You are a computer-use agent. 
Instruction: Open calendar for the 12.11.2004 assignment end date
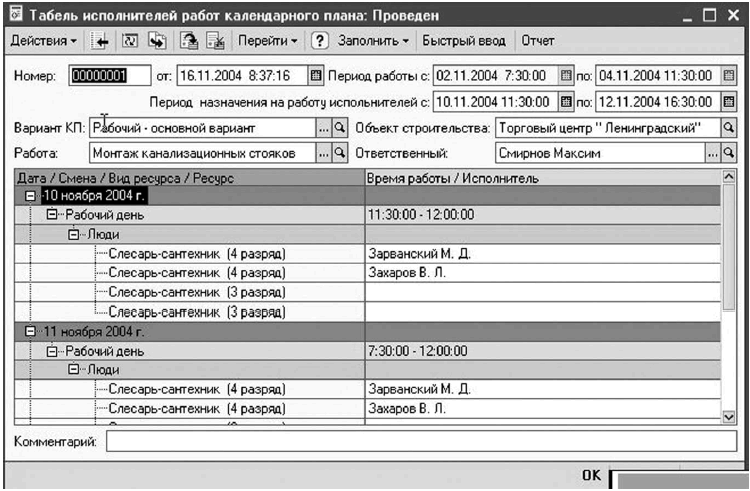[x=728, y=101]
